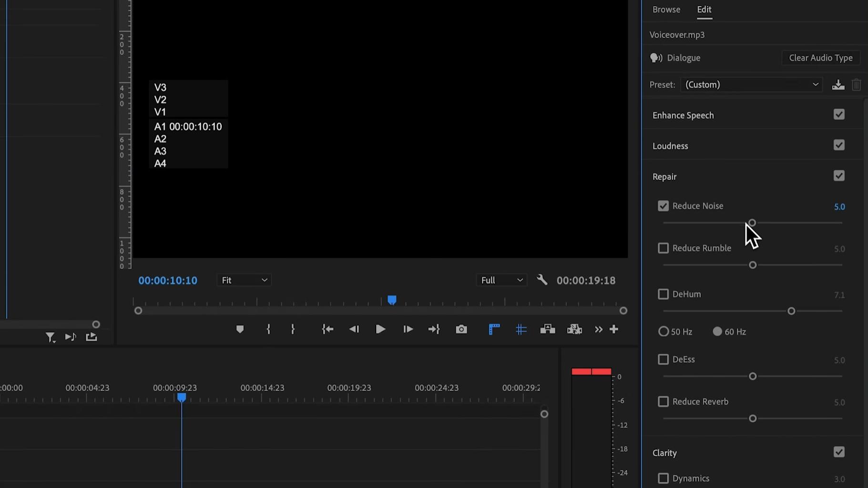Click the timeline playhead at 00:00:09:23
This screenshot has width=868, height=488.
182,397
